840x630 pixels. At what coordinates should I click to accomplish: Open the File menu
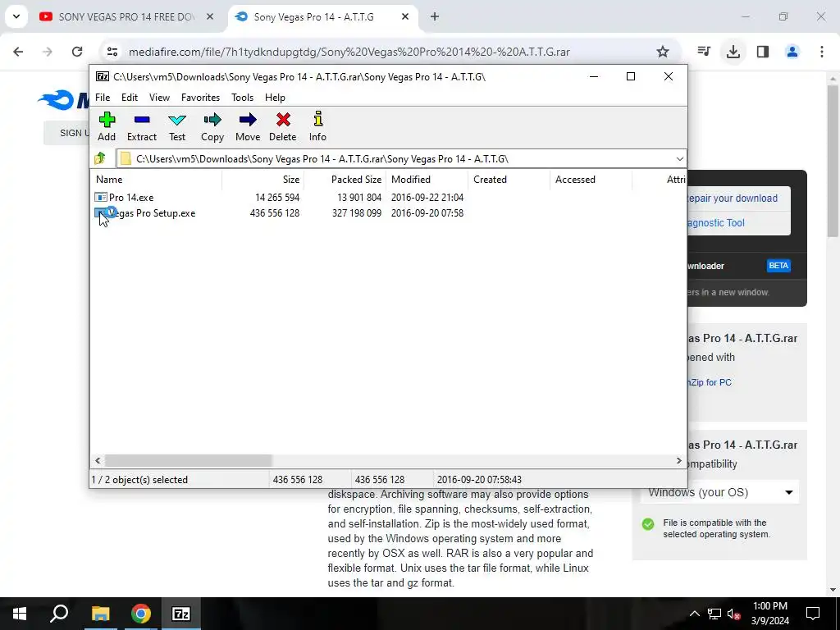(103, 98)
